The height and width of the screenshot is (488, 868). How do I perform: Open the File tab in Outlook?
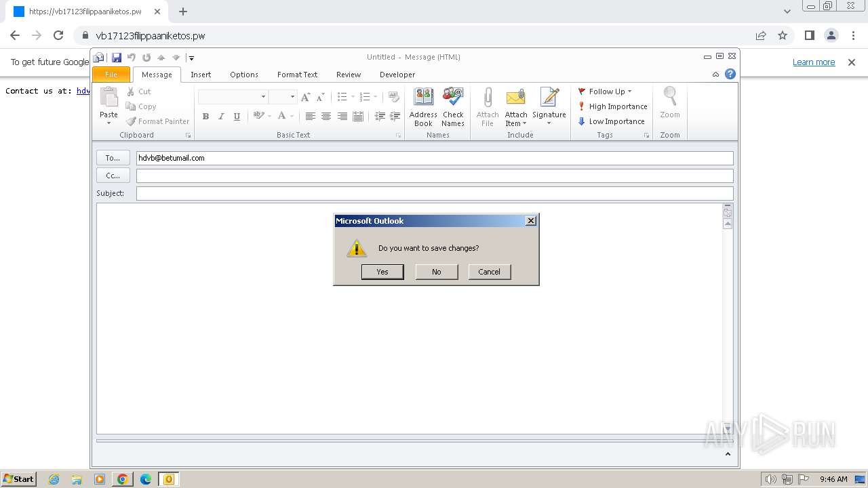click(111, 75)
